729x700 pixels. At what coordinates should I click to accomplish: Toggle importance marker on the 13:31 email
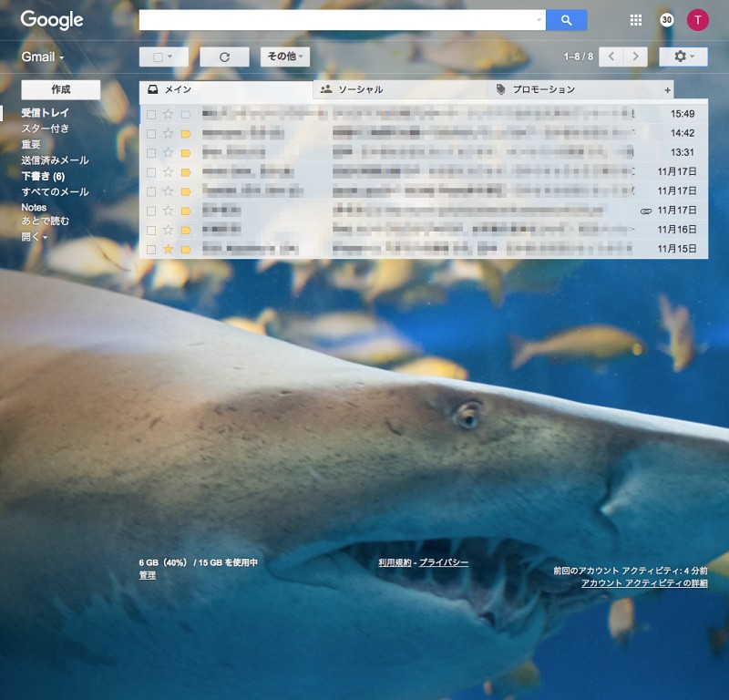[x=186, y=153]
